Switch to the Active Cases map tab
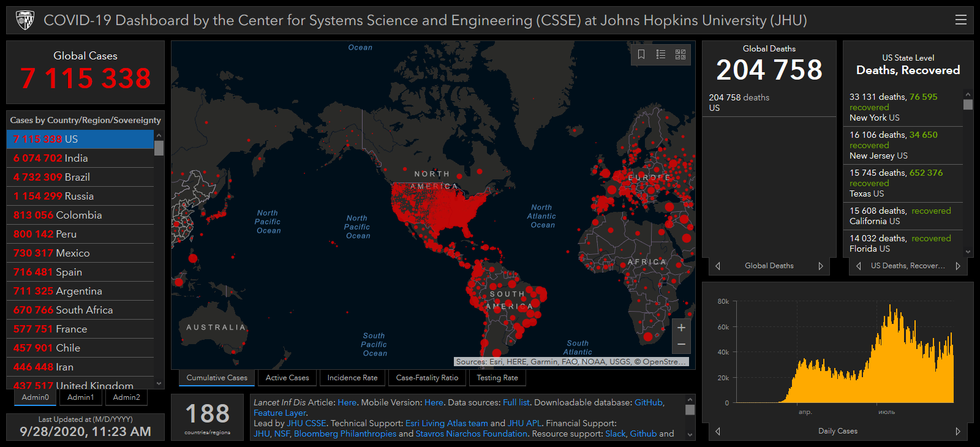Screen dimensions: 980x447 coord(287,378)
